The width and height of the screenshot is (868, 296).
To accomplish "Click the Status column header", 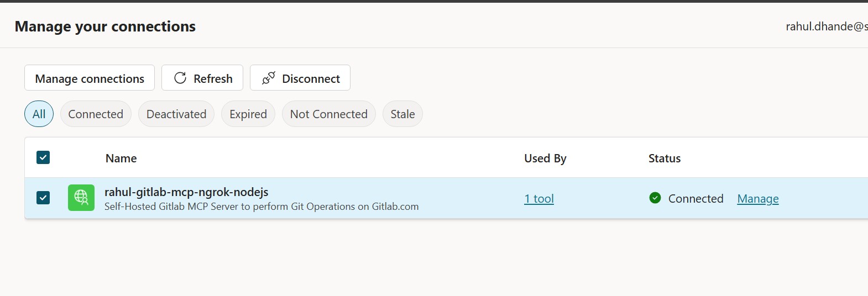I will coord(665,158).
